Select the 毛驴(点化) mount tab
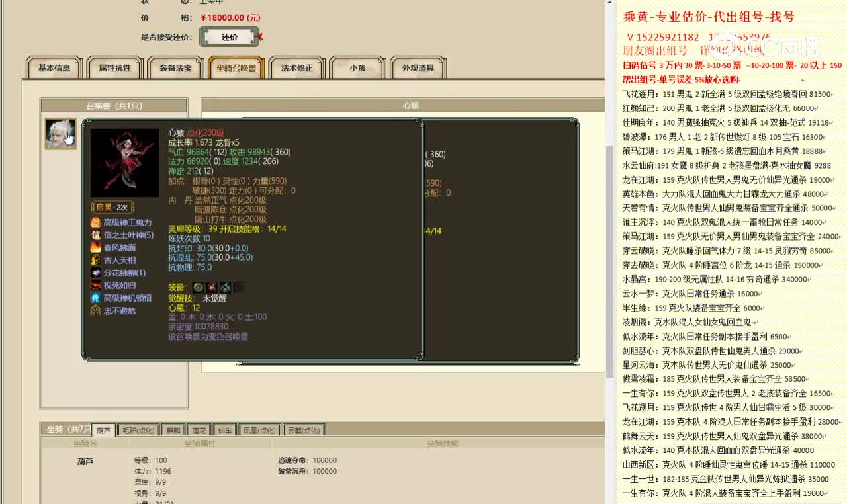 coord(138,431)
